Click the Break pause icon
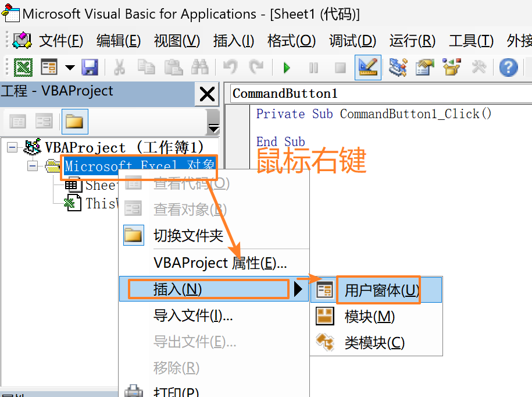The height and width of the screenshot is (397, 532). pos(314,68)
